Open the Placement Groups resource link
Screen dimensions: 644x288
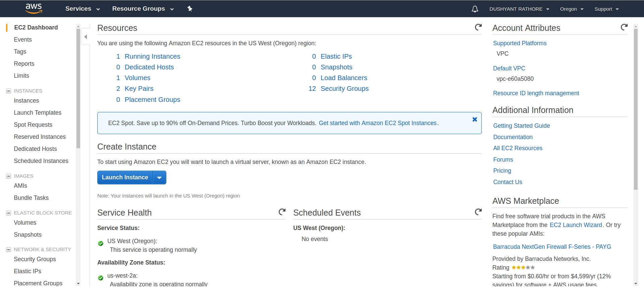click(x=153, y=100)
